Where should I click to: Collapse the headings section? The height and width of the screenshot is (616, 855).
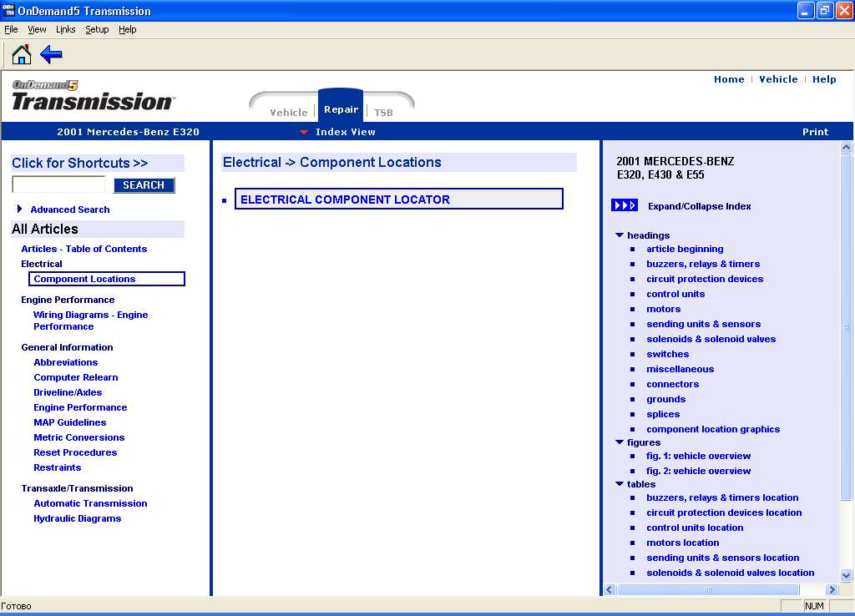620,235
